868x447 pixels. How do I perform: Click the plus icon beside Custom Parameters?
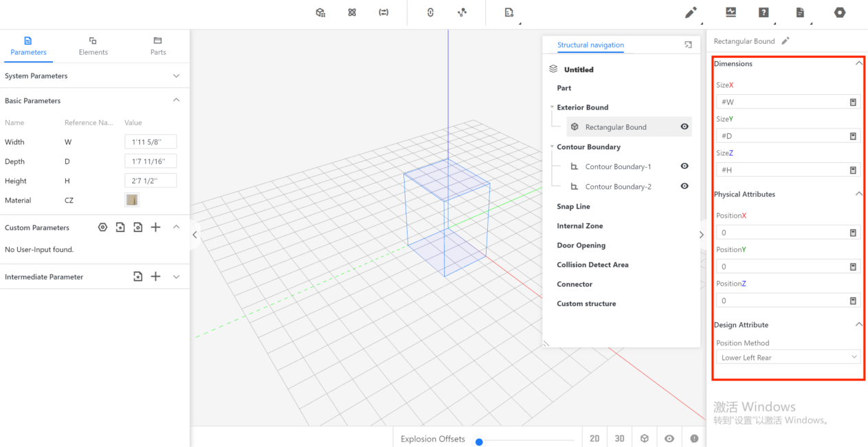[156, 227]
